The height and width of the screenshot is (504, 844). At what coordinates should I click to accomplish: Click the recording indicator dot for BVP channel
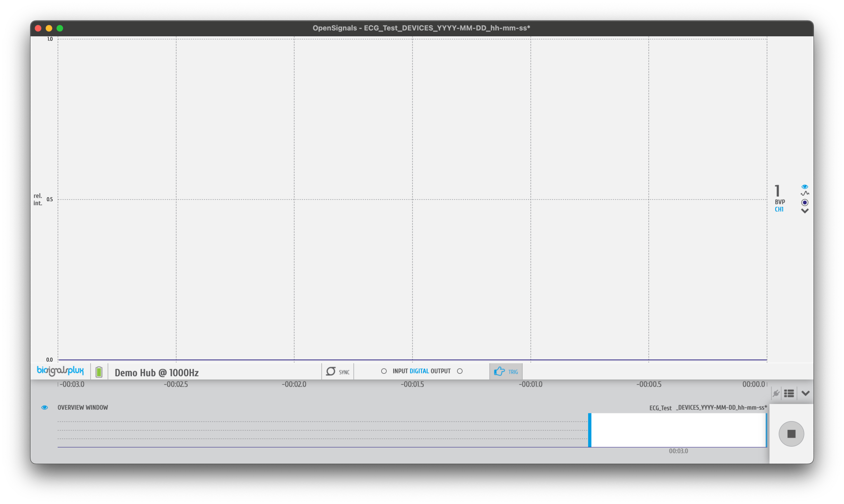point(804,202)
